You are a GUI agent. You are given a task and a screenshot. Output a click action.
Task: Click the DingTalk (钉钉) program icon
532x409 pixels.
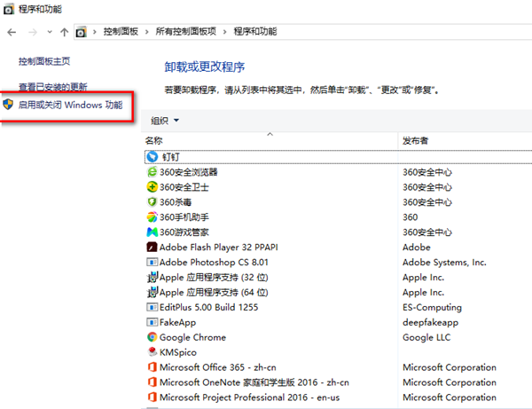pyautogui.click(x=152, y=156)
